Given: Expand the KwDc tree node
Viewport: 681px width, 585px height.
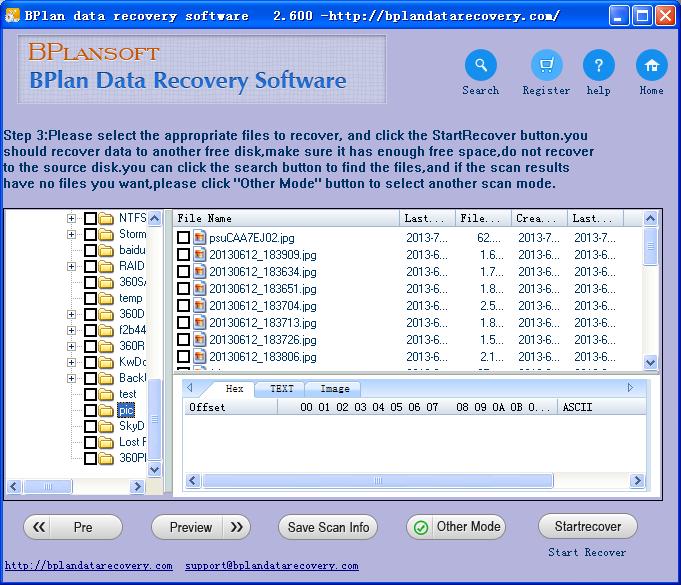Looking at the screenshot, I should [71, 362].
